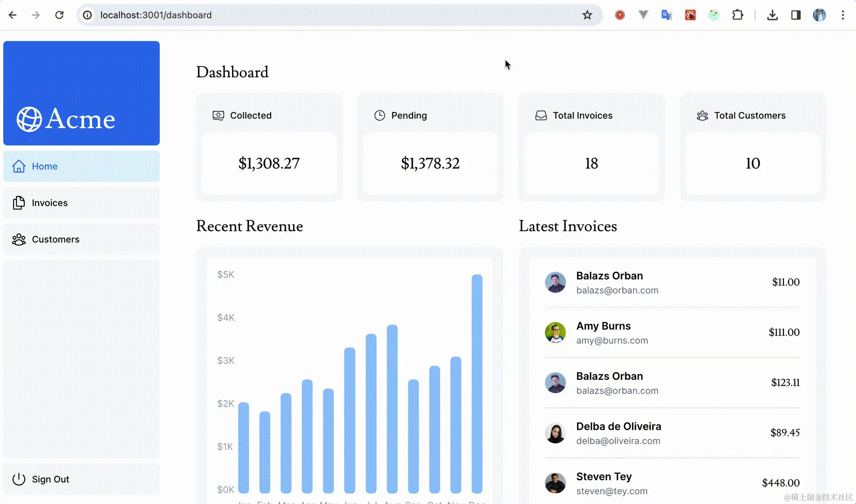Open Chrome three-dot menu
The width and height of the screenshot is (856, 504).
coord(843,15)
